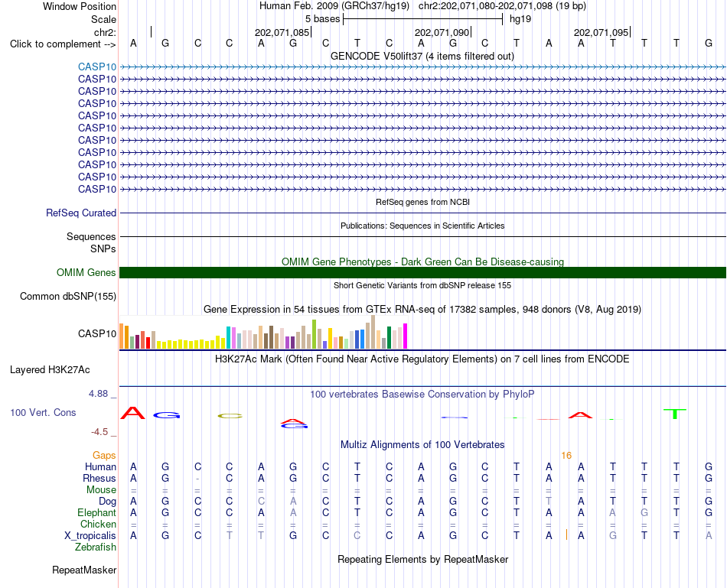Click the green T in PhyloP conservation logo
Viewport: 727px width, 588px height.
tap(675, 414)
